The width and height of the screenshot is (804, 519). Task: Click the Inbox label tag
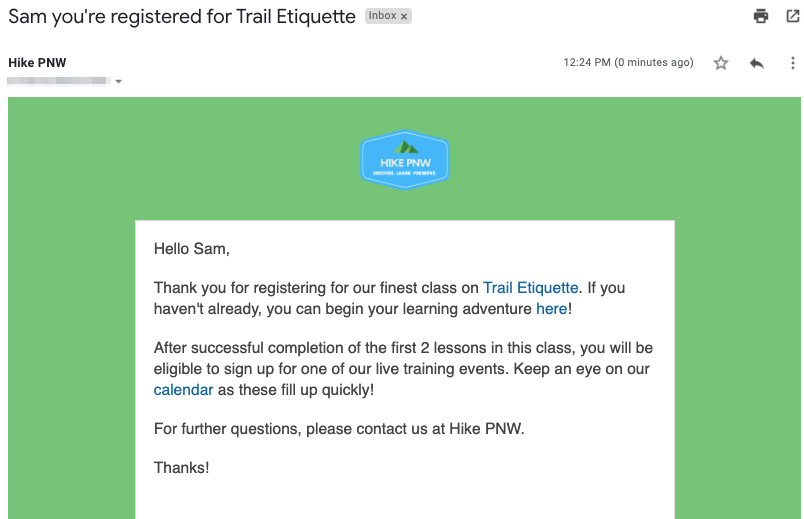pos(382,17)
